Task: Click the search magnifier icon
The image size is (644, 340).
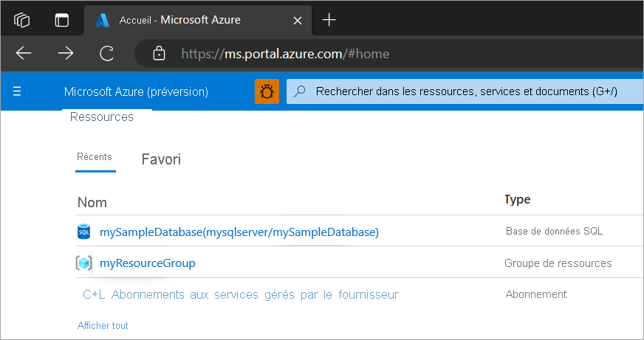Action: tap(300, 91)
